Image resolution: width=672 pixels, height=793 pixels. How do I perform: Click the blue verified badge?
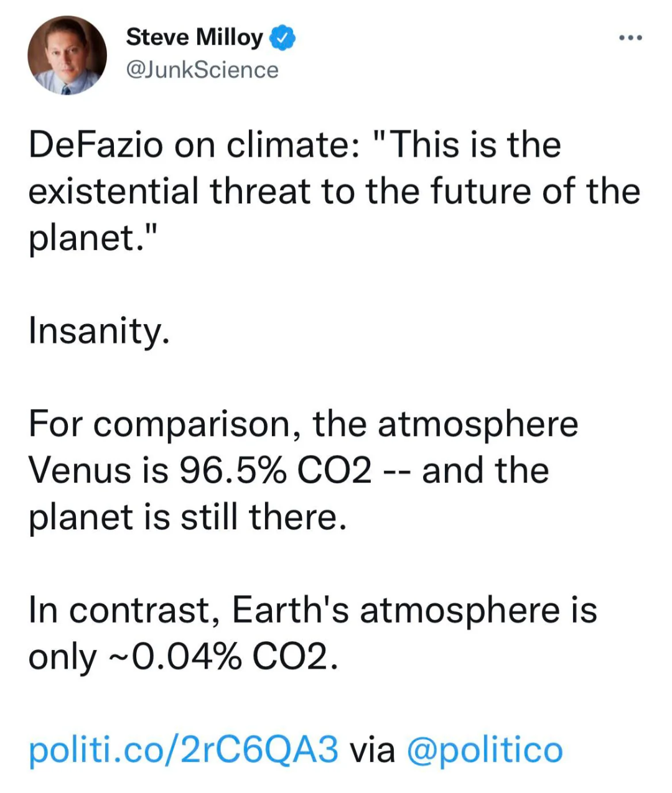[x=282, y=38]
